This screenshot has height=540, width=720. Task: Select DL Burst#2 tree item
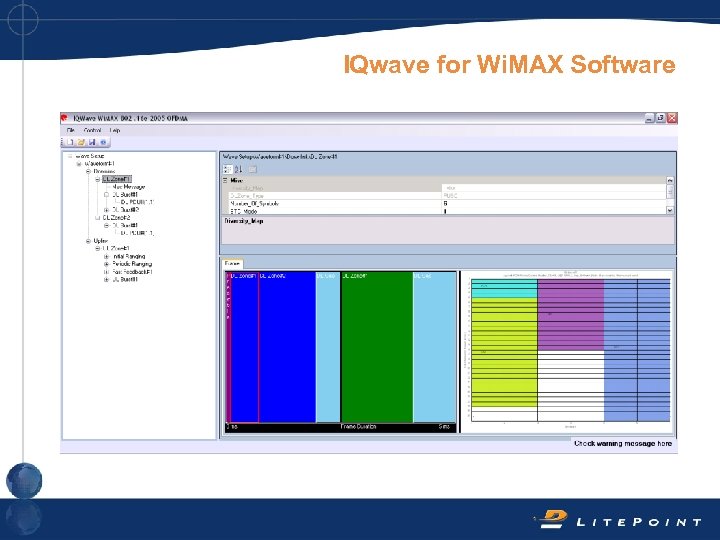point(125,210)
